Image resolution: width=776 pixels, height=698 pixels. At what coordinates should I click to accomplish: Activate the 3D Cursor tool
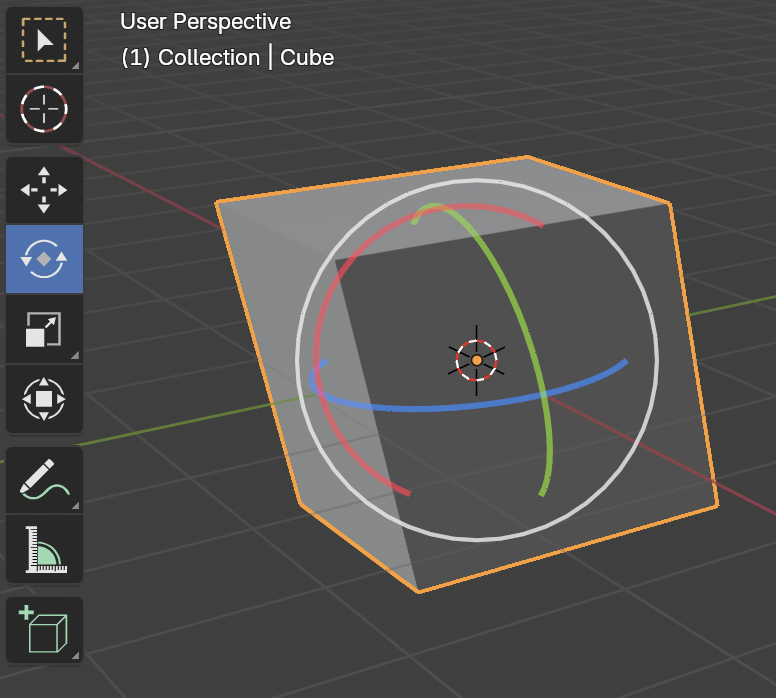click(x=44, y=108)
